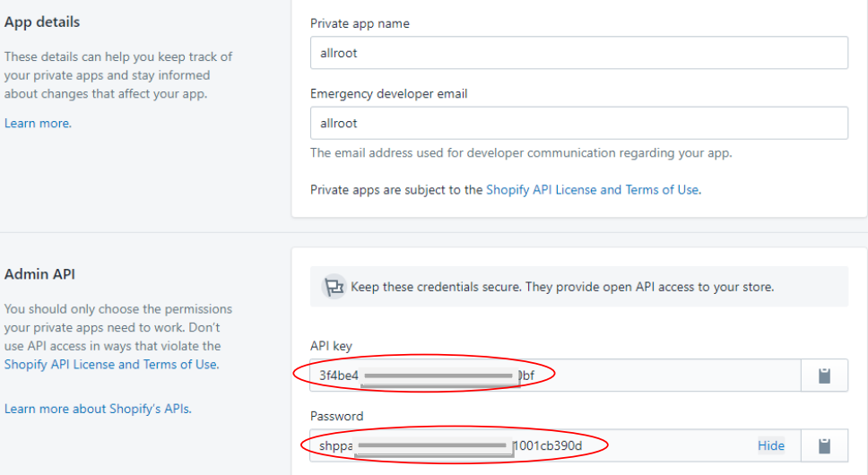
Task: Copy the API key with clipboard icon
Action: (824, 376)
